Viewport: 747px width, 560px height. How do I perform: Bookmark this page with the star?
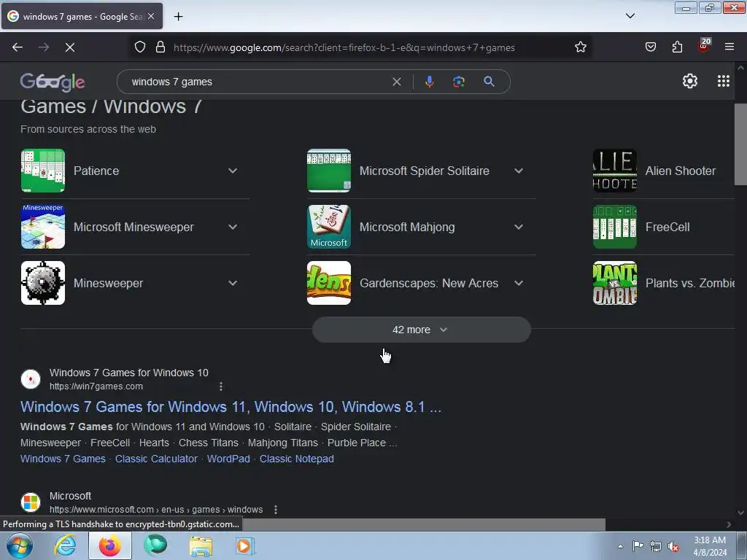coord(580,47)
